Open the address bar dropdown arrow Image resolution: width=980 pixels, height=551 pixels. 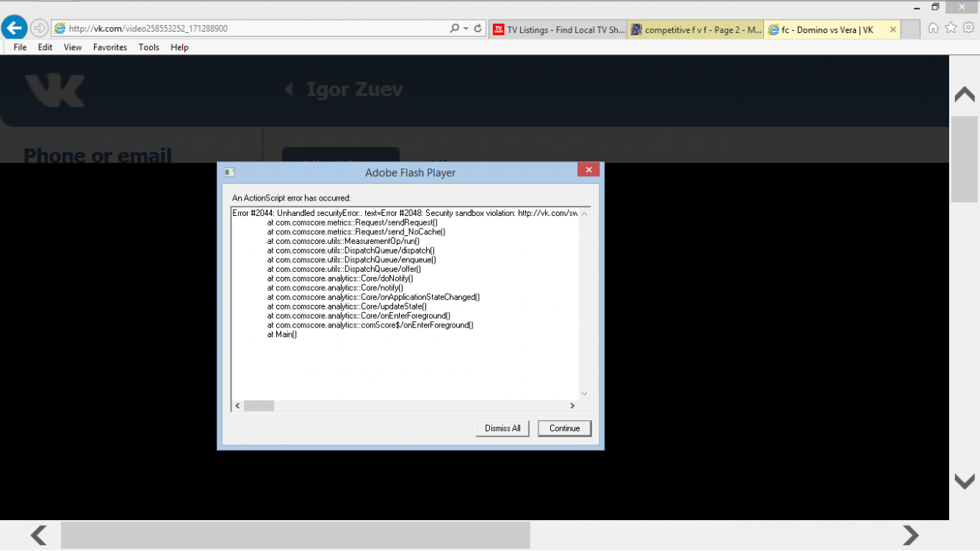click(466, 29)
